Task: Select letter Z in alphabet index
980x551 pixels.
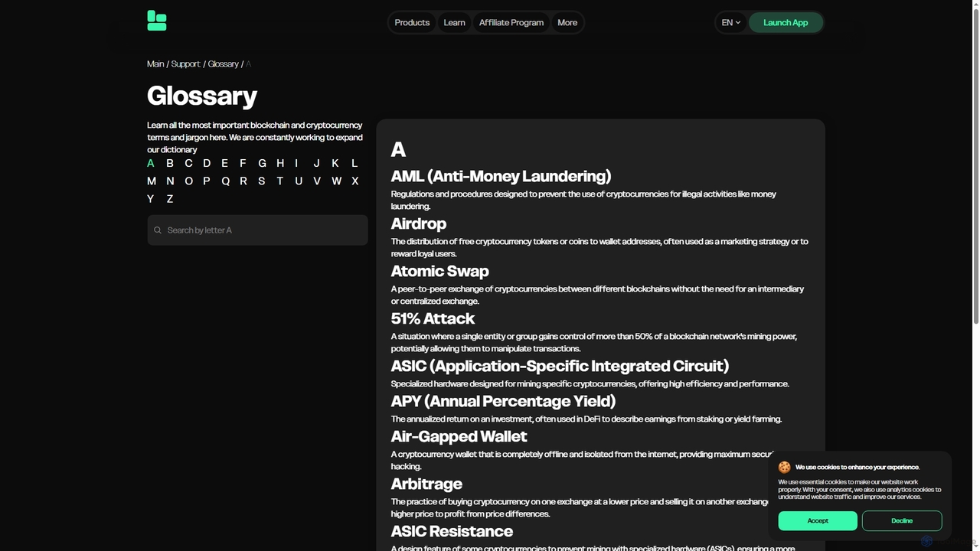Action: click(170, 199)
